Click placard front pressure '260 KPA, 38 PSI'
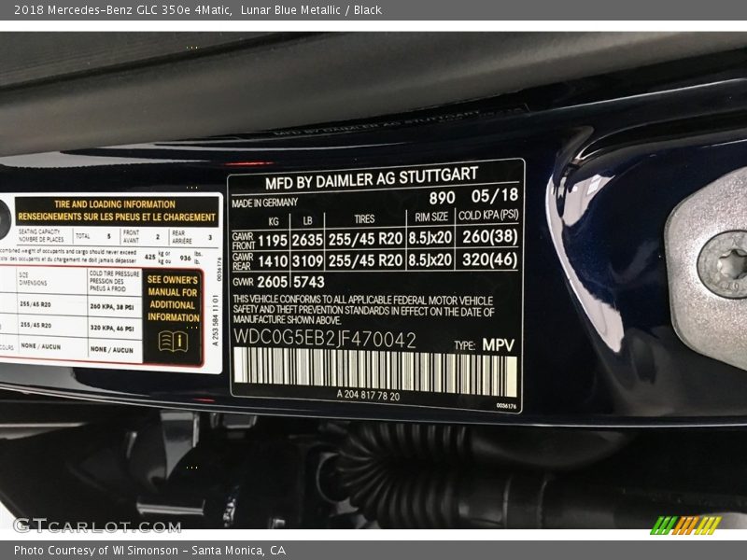Screen dimensions: 747x560 pos(112,307)
